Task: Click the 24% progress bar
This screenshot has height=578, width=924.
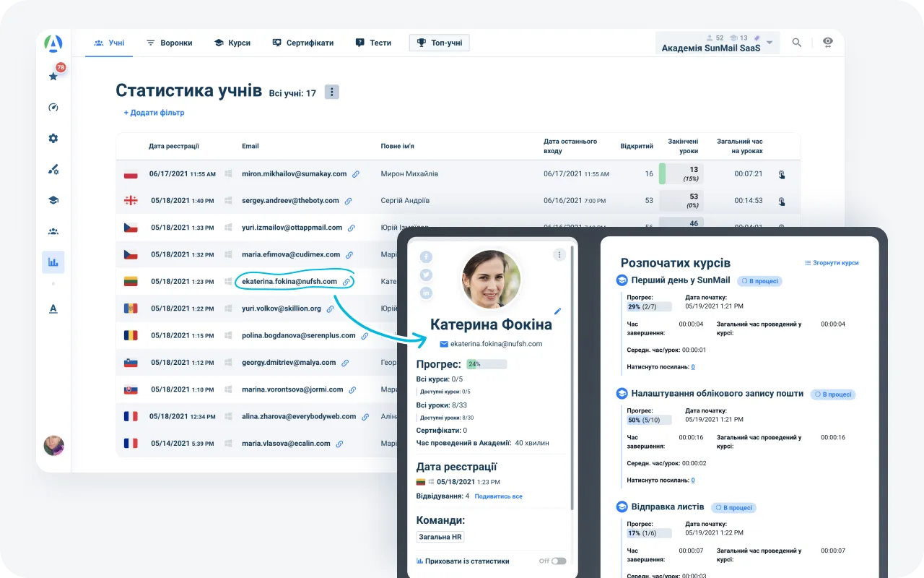Action: pos(486,364)
